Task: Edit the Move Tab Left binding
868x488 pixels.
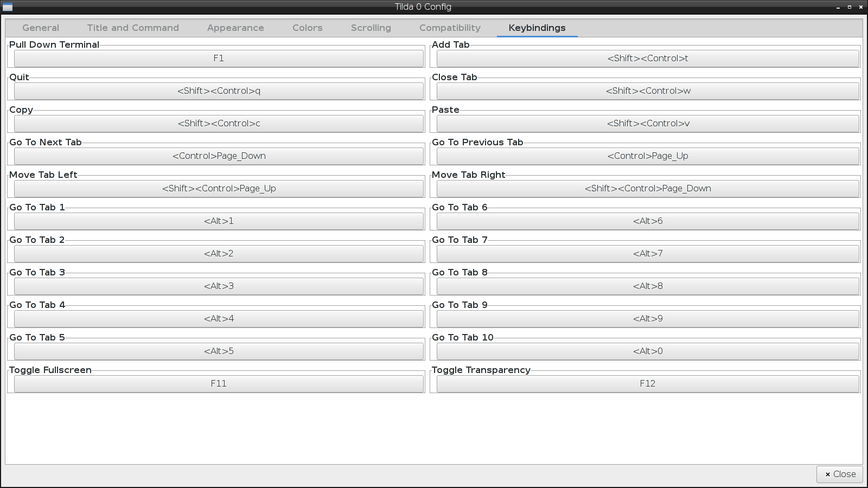Action: point(219,189)
